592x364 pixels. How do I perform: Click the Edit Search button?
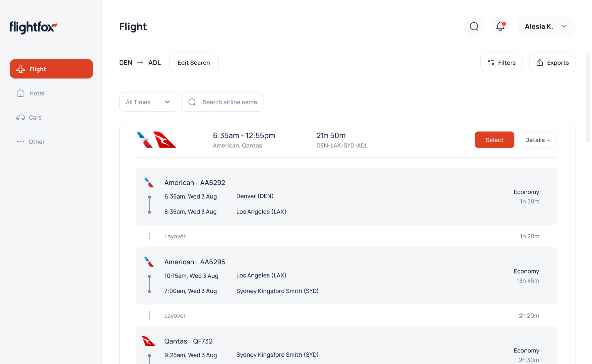click(x=194, y=63)
